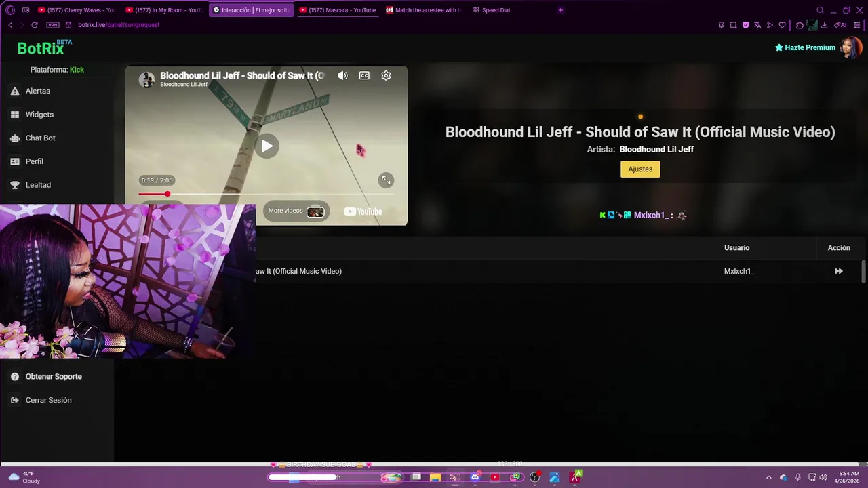
Task: Show hidden system tray icons
Action: [768, 477]
